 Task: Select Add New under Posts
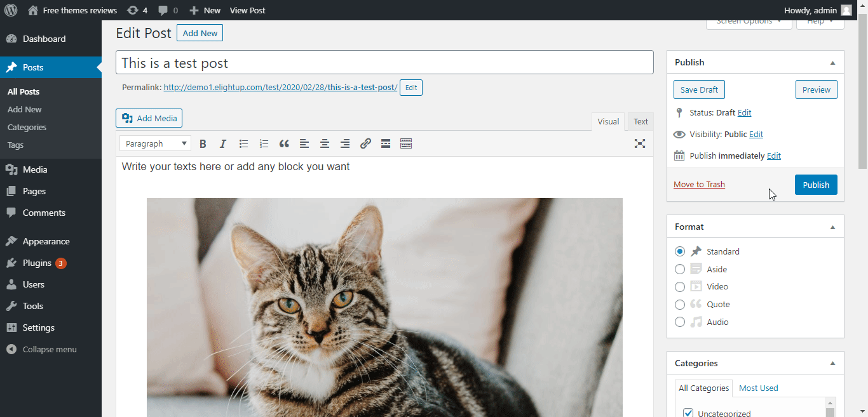pos(25,109)
